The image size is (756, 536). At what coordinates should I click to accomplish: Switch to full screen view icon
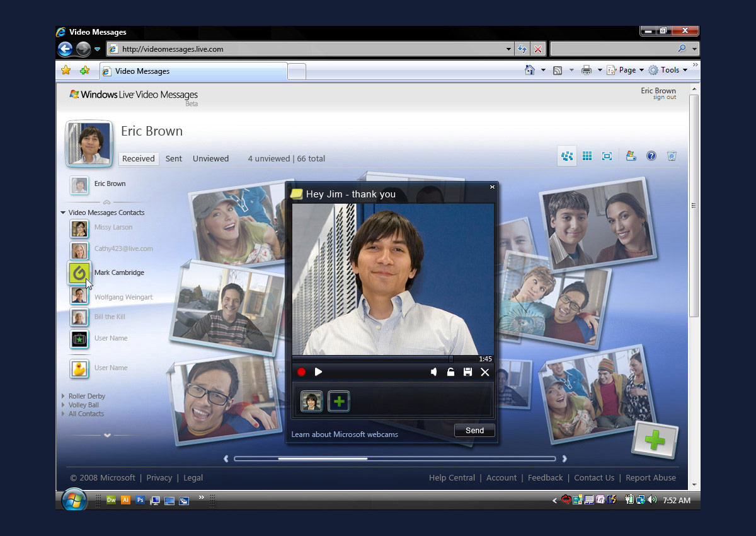pos(607,156)
